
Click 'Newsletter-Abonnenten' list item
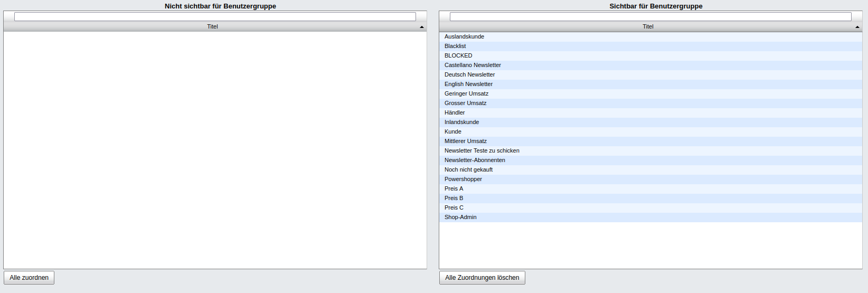pyautogui.click(x=475, y=160)
